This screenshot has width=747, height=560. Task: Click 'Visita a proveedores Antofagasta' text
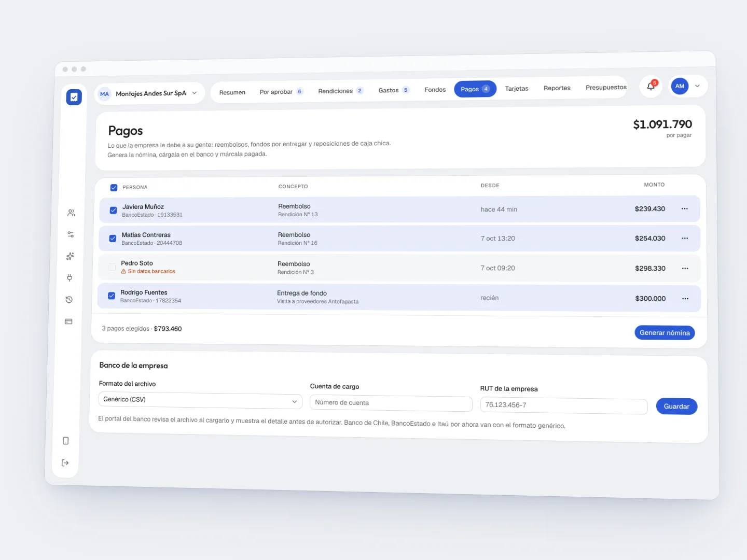click(317, 301)
